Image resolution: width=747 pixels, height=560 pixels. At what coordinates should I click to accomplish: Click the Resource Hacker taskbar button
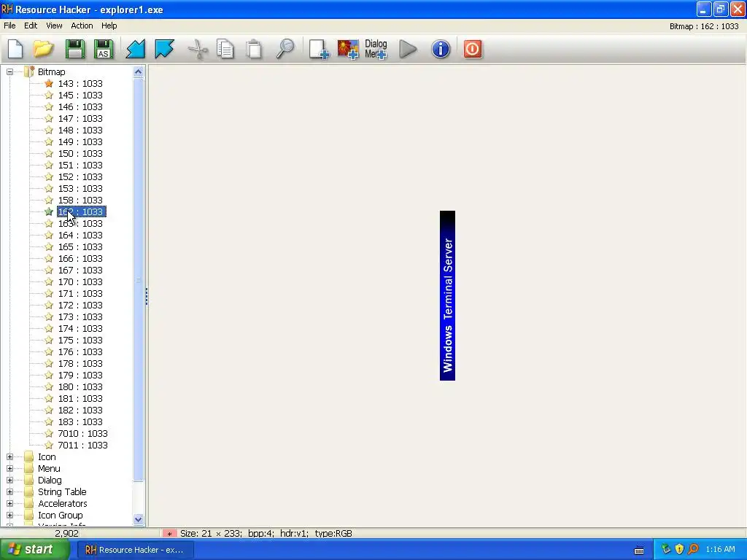[x=135, y=550]
